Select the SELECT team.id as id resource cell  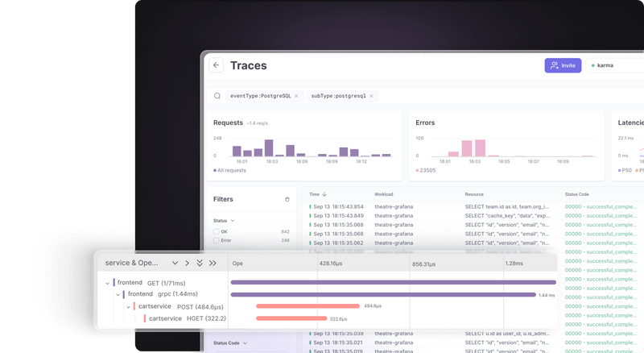[x=507, y=206]
